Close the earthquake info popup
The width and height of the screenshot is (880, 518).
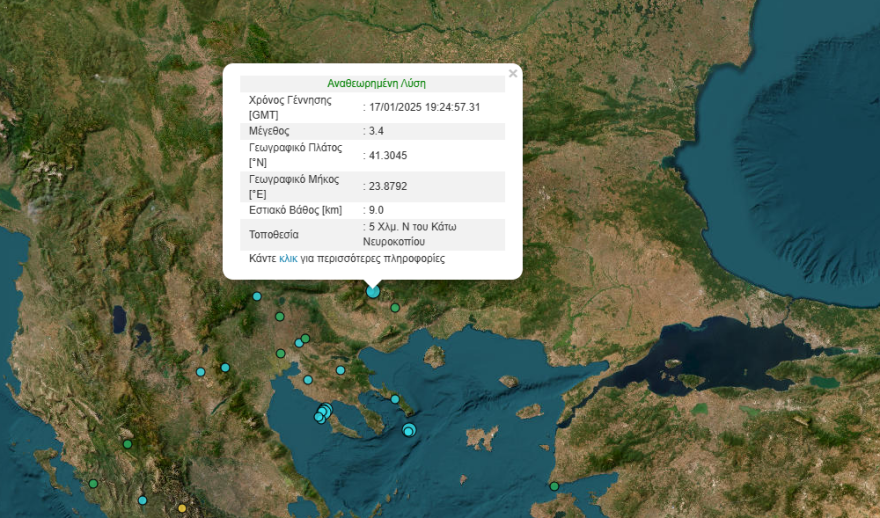pyautogui.click(x=513, y=73)
